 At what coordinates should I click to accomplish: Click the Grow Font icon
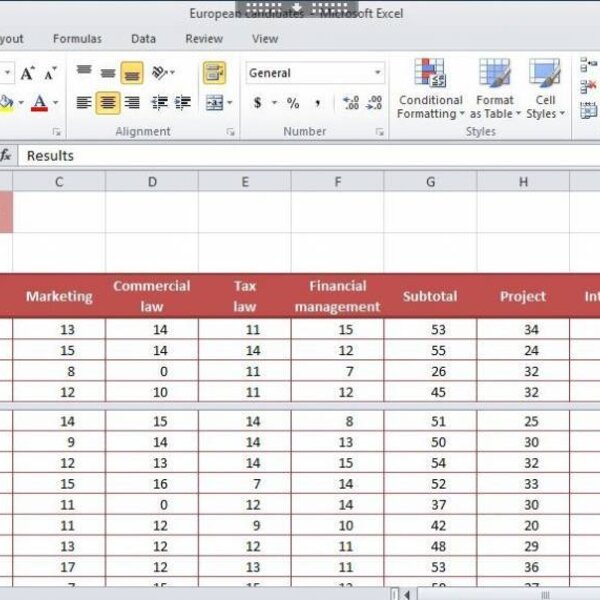[x=27, y=73]
